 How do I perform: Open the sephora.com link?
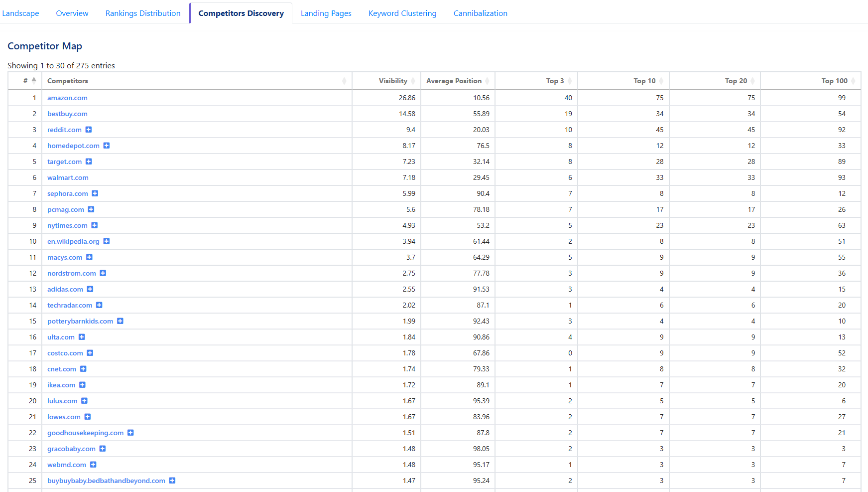(67, 193)
